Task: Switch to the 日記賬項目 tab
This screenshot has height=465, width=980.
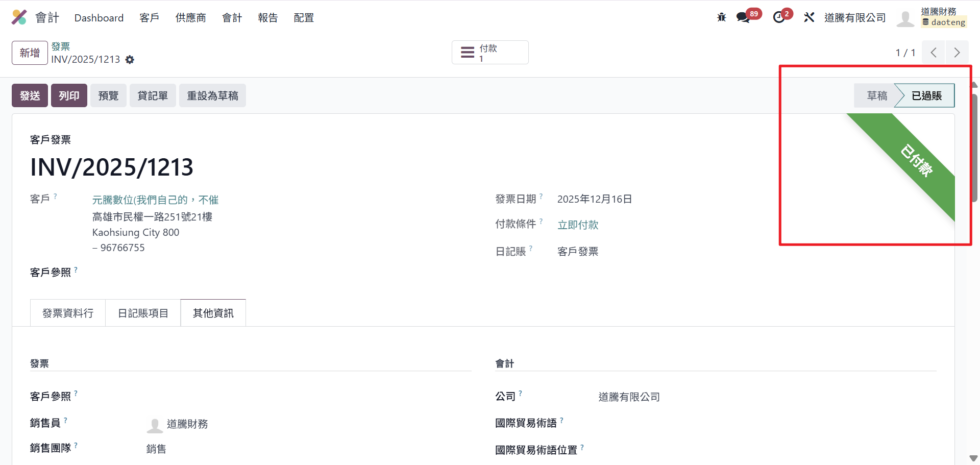Action: pyautogui.click(x=143, y=313)
